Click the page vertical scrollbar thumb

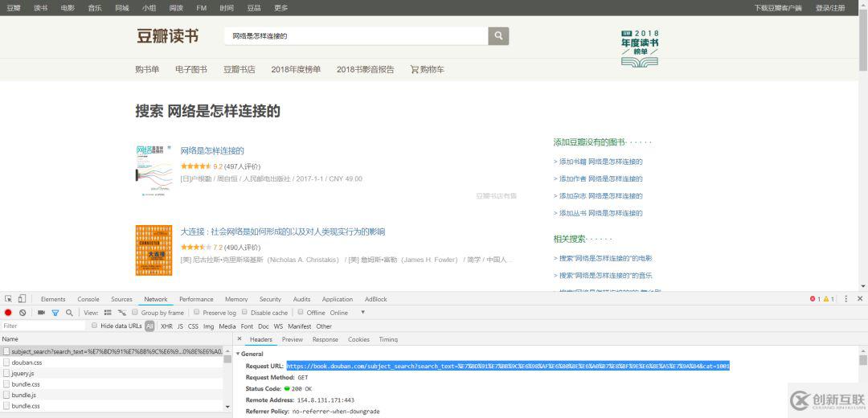(x=863, y=41)
